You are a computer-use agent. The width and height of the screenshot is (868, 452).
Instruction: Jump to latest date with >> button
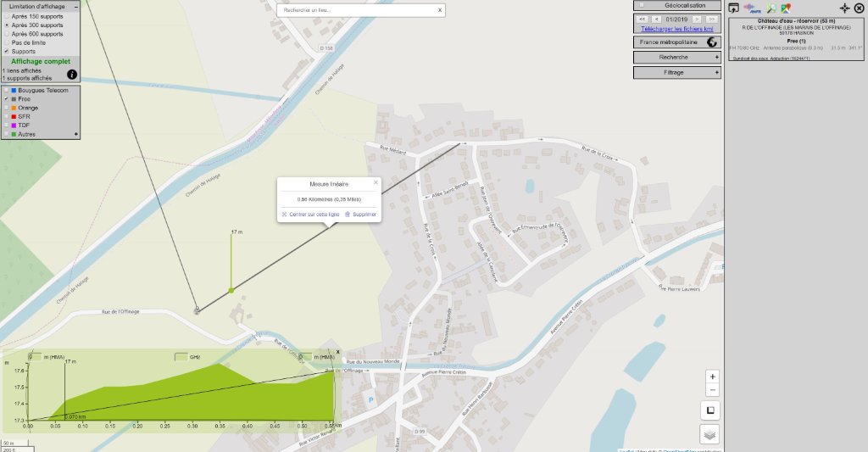711,20
